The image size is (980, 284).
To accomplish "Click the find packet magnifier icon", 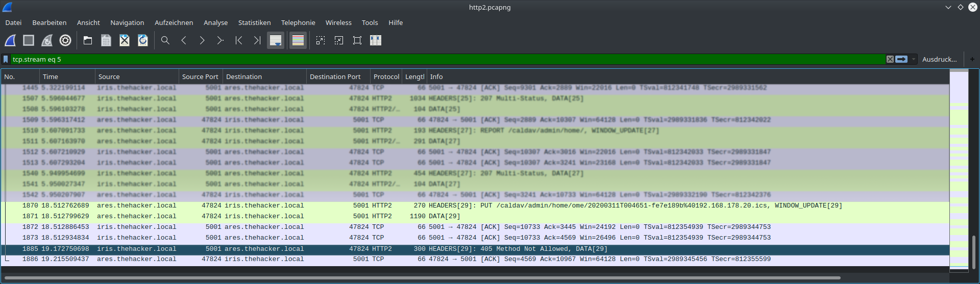I will pos(165,40).
